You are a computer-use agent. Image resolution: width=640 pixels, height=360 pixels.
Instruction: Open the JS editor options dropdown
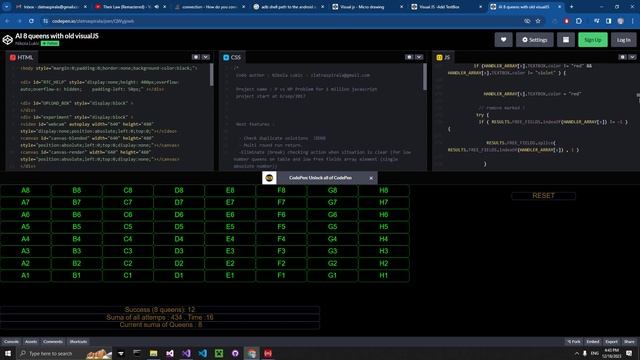pyautogui.click(x=632, y=57)
